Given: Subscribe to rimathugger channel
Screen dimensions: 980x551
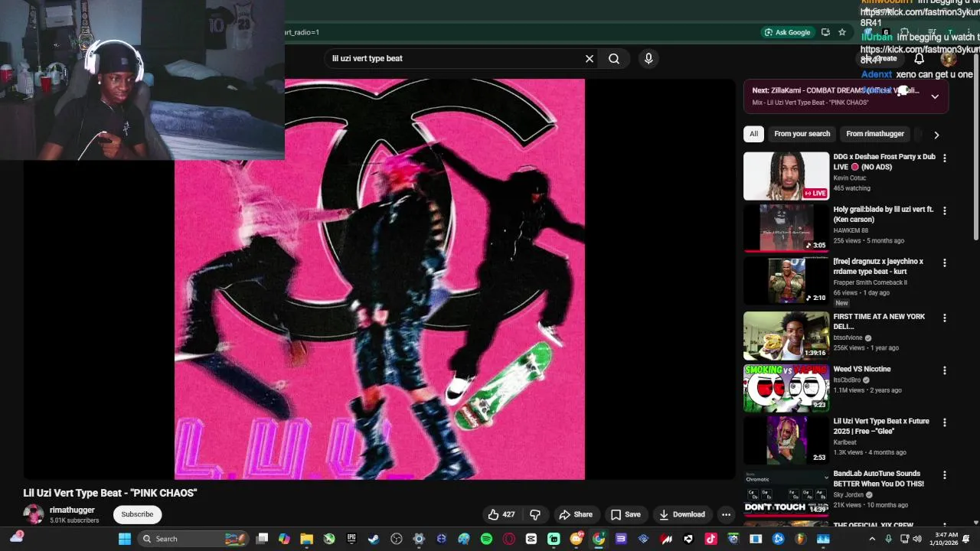Looking at the screenshot, I should (x=138, y=514).
